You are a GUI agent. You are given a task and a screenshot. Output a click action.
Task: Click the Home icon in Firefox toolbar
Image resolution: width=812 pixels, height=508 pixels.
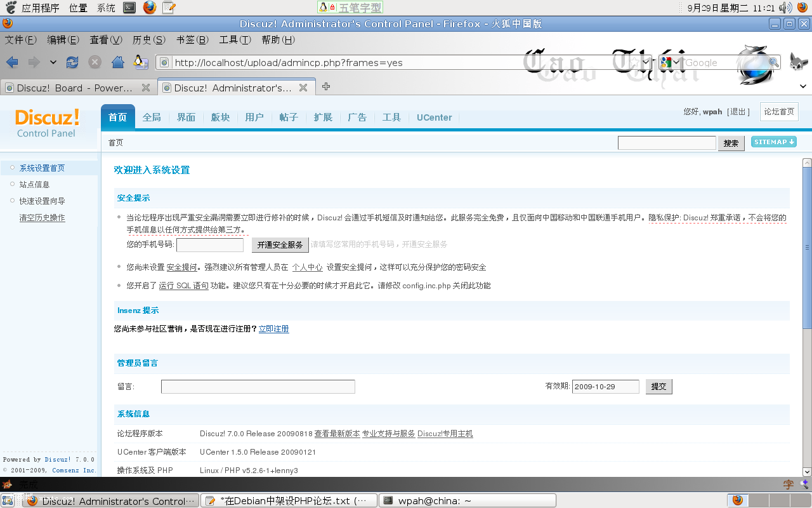pos(118,62)
